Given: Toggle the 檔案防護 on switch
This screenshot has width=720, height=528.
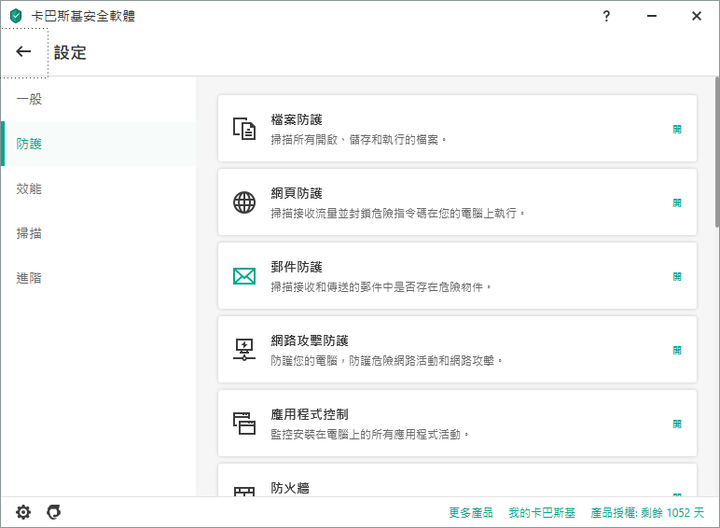Looking at the screenshot, I should click(677, 129).
